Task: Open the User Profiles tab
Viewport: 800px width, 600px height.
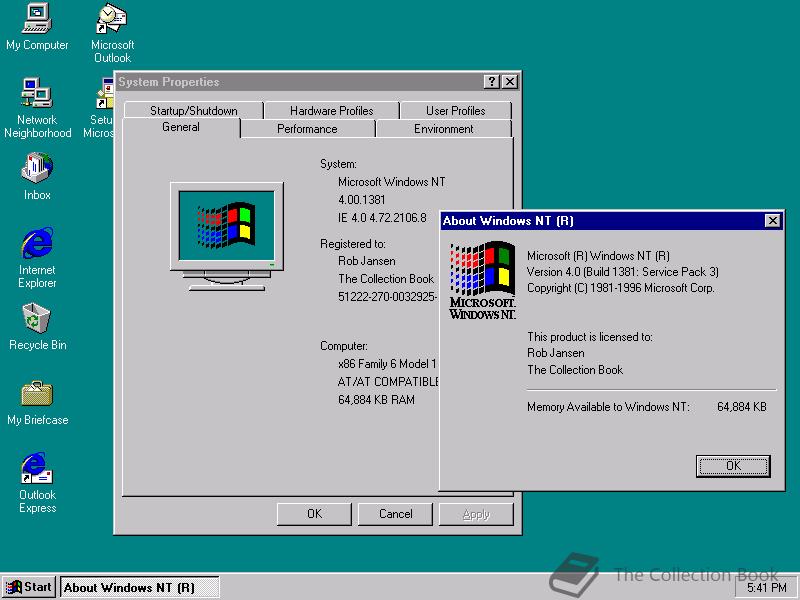Action: click(456, 111)
